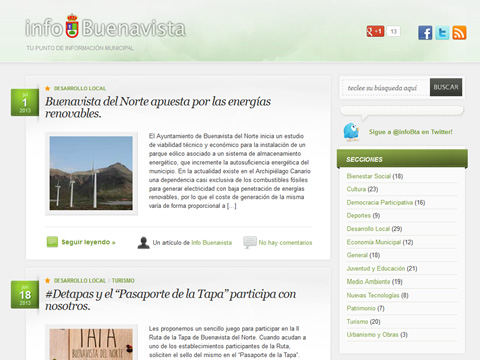Open the Facebook page icon
Screen dimensions: 480x360
(x=425, y=33)
